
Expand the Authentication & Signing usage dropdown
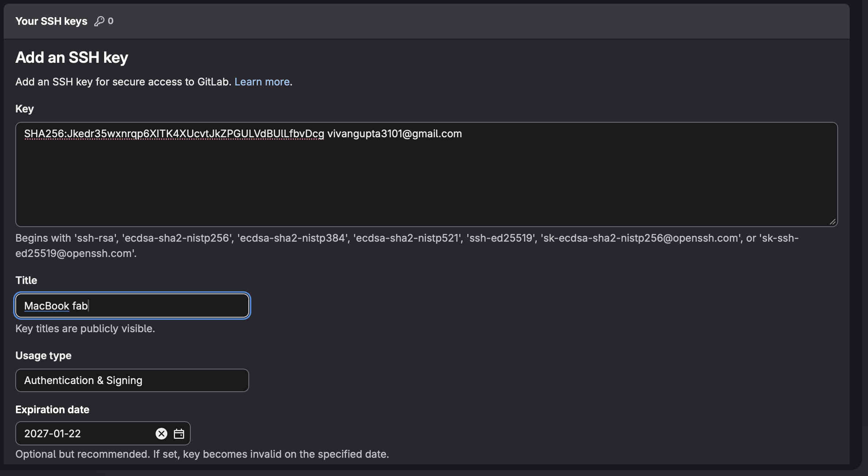click(x=132, y=380)
